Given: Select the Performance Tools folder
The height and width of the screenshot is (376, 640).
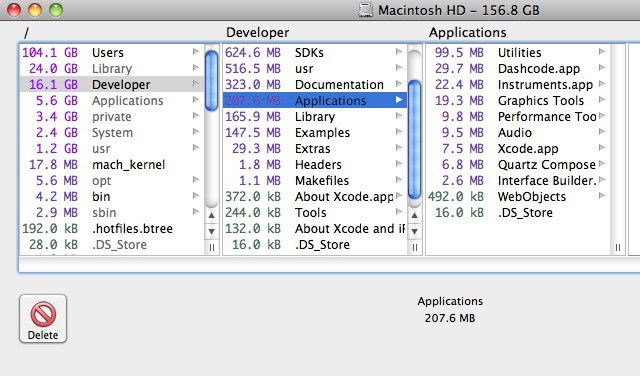Looking at the screenshot, I should tap(518, 116).
